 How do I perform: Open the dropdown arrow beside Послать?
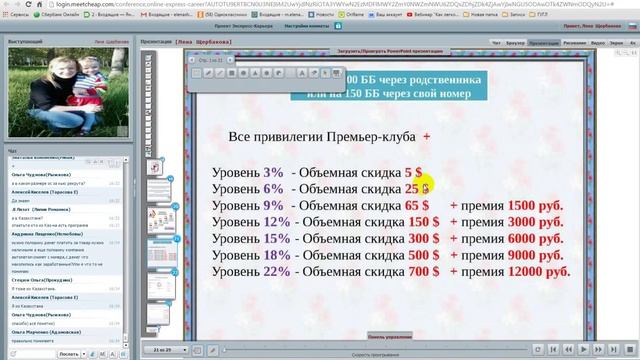[84, 354]
